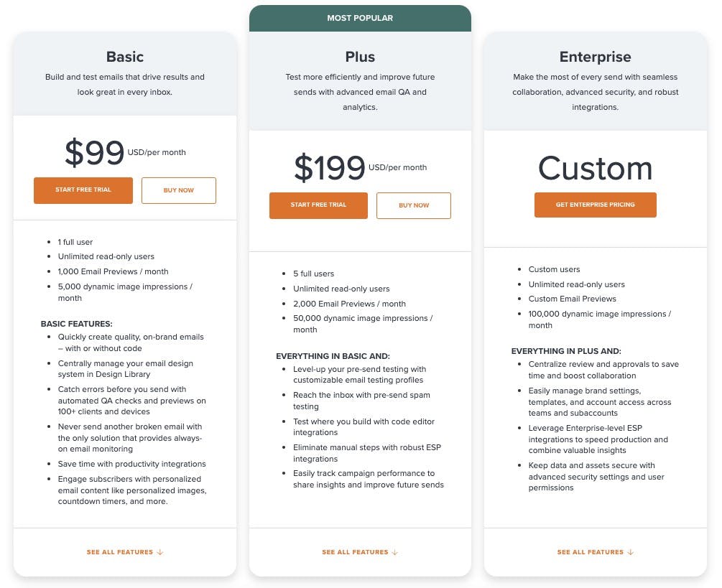Click the Custom pricing text

point(595,169)
